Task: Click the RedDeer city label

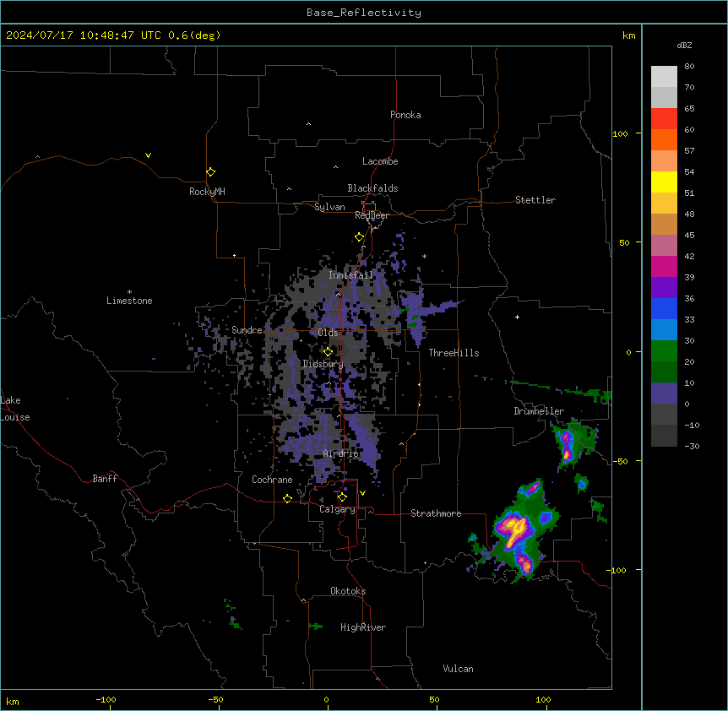Action: coord(372,215)
